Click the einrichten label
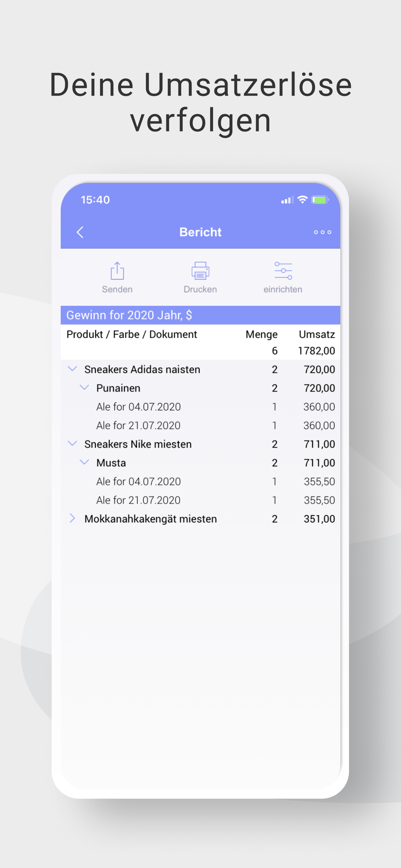This screenshot has height=868, width=401. point(283,289)
